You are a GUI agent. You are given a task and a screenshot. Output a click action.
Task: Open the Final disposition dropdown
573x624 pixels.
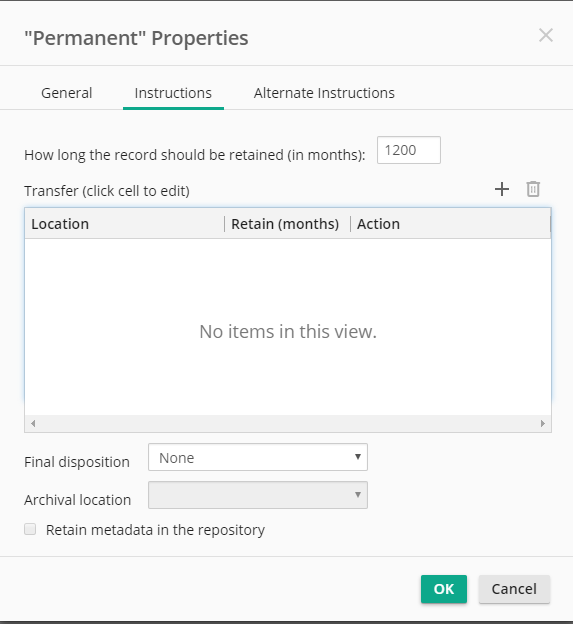[x=258, y=457]
